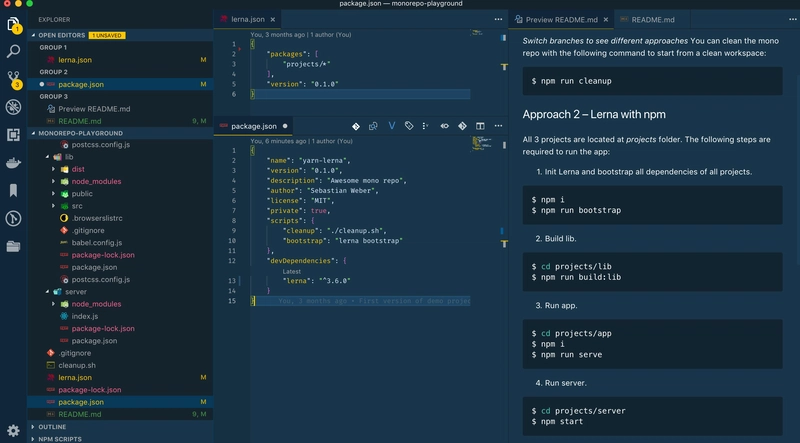Collapse the Open Editors section

coord(61,35)
